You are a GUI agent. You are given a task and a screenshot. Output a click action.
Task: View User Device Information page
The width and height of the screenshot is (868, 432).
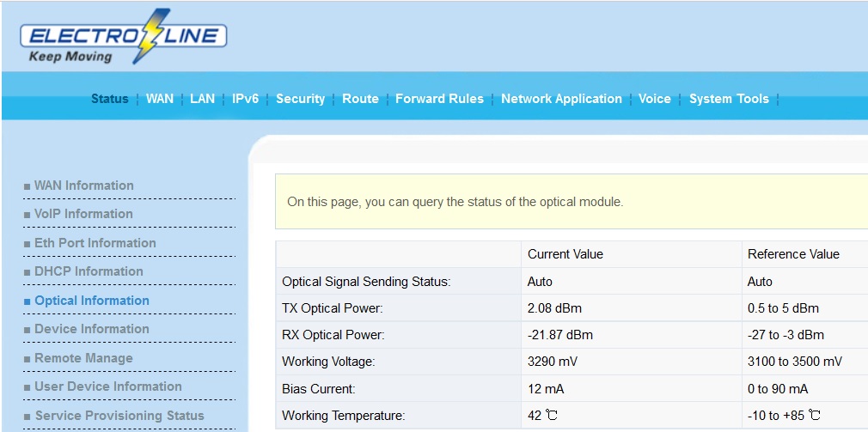(107, 386)
